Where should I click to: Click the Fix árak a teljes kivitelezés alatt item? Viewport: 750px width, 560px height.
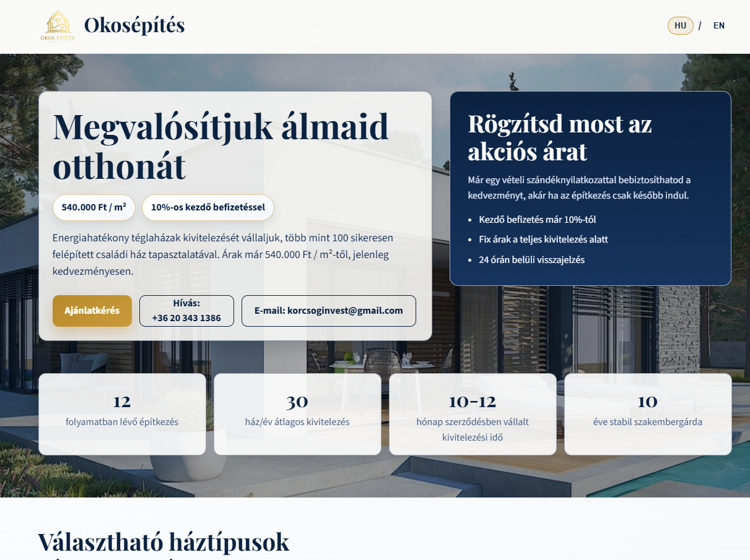pyautogui.click(x=543, y=239)
